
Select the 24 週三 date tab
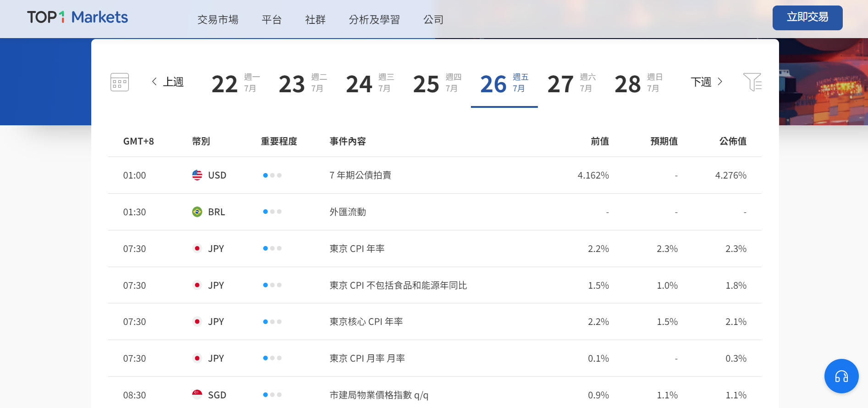370,84
